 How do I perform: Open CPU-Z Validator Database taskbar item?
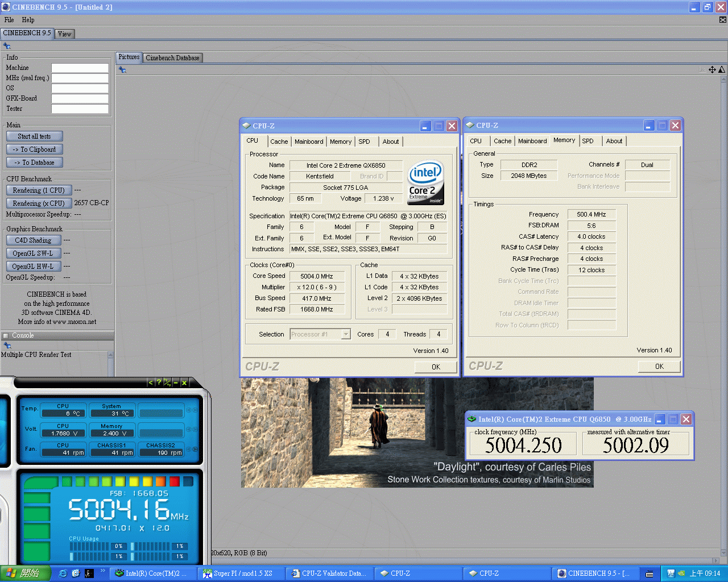[x=330, y=573]
